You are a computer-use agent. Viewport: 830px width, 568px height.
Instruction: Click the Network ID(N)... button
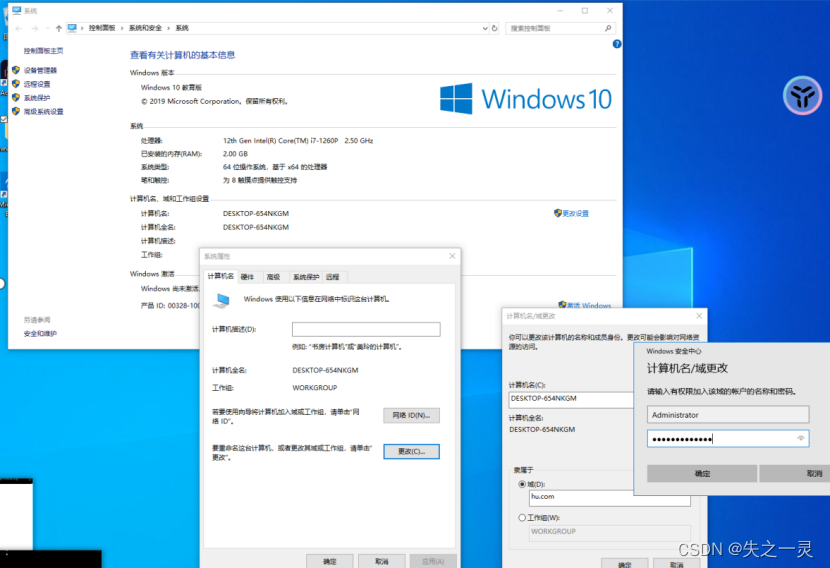point(411,416)
